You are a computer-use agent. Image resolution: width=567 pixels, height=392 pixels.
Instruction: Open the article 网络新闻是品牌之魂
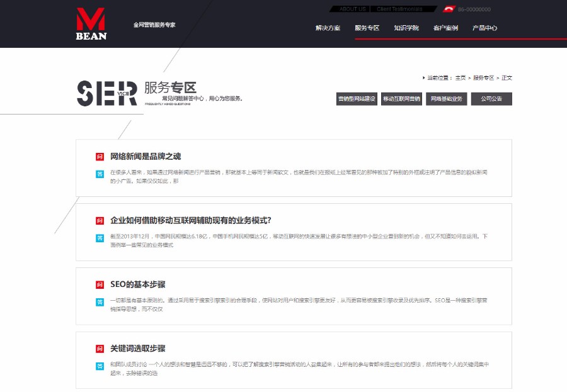pyautogui.click(x=146, y=157)
